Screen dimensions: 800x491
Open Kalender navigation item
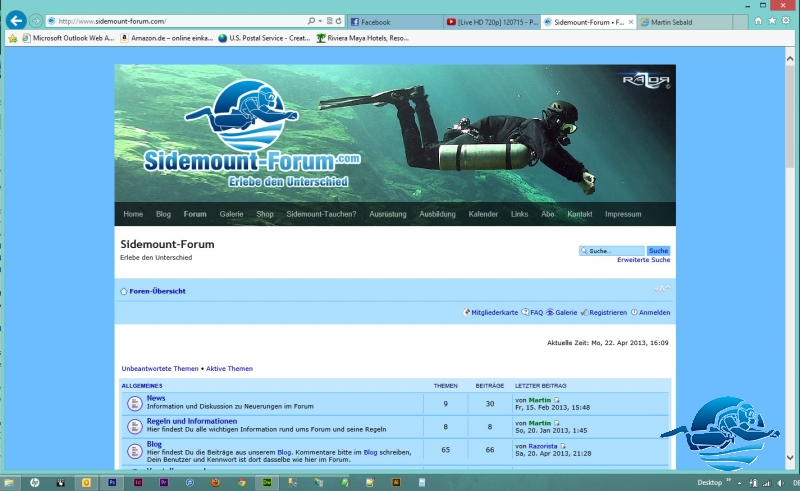tap(483, 214)
